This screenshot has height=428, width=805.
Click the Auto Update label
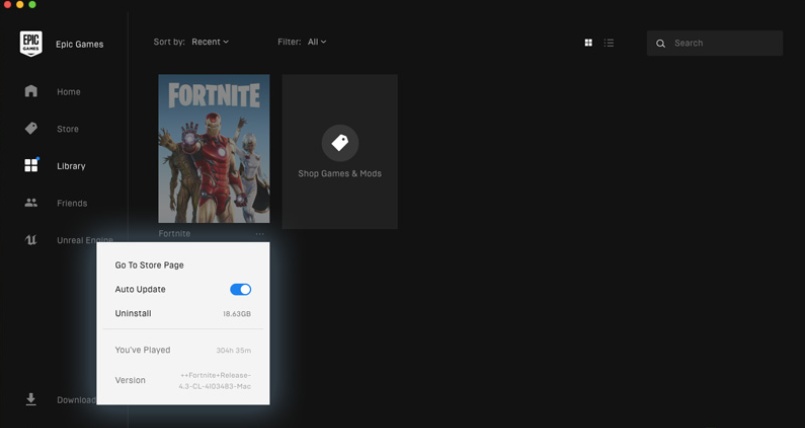[140, 289]
